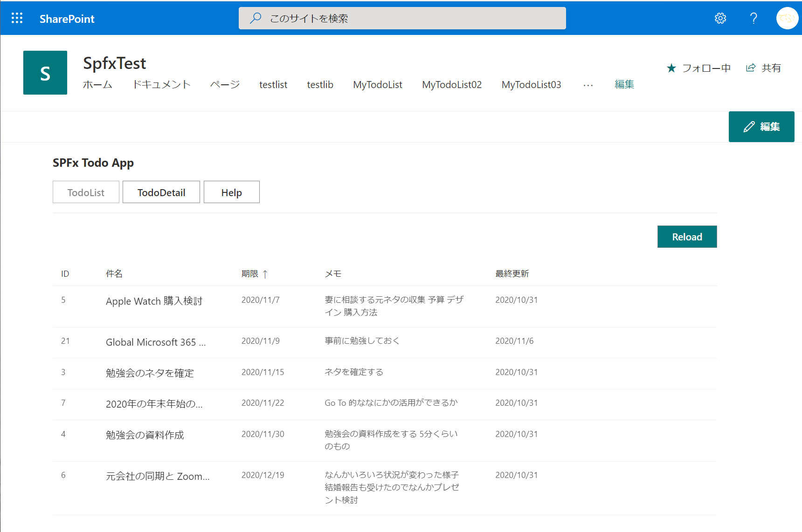Open the app launcher waffle icon
The height and width of the screenshot is (532, 802).
click(17, 18)
